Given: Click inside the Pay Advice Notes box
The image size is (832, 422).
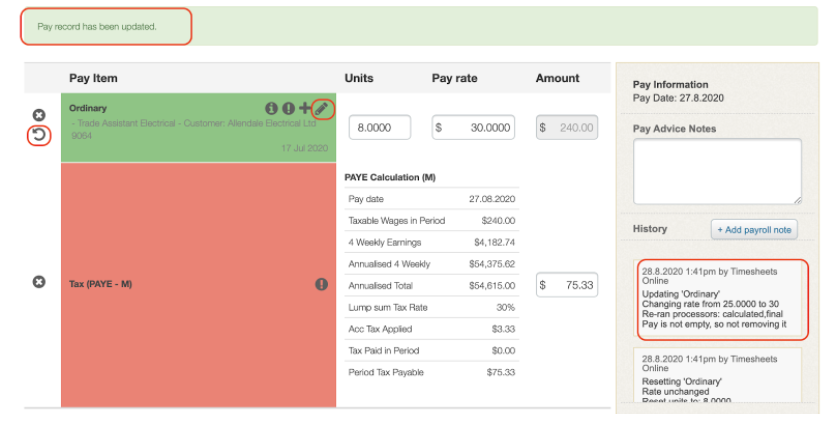Looking at the screenshot, I should pos(717,171).
